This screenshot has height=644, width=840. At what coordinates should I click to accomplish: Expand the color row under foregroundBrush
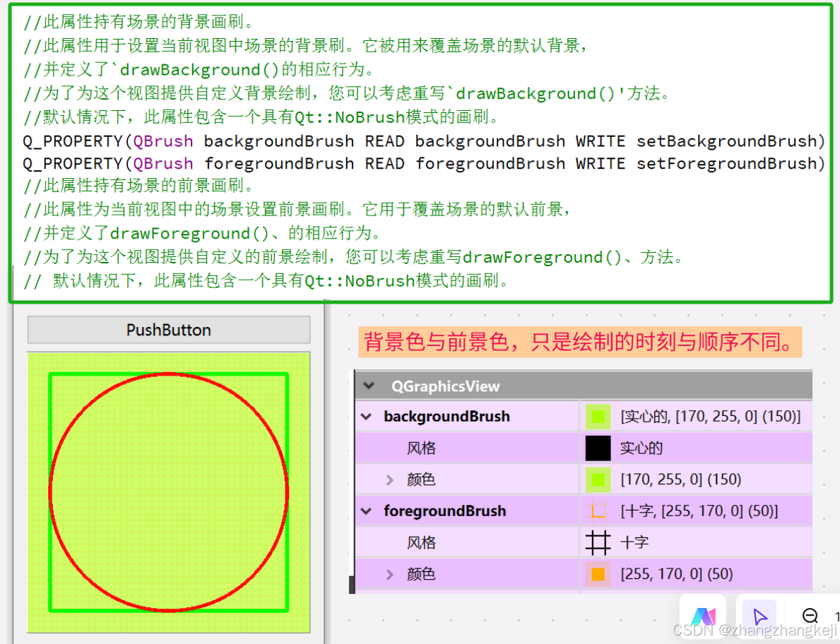(x=390, y=574)
